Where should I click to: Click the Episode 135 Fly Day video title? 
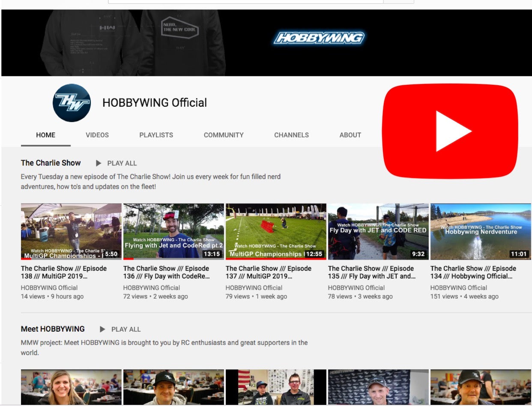tap(371, 272)
